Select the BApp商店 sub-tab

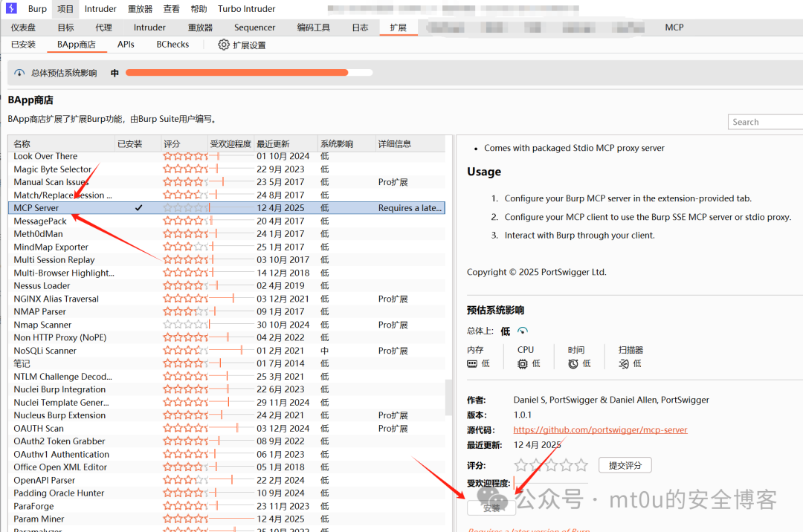(x=77, y=45)
